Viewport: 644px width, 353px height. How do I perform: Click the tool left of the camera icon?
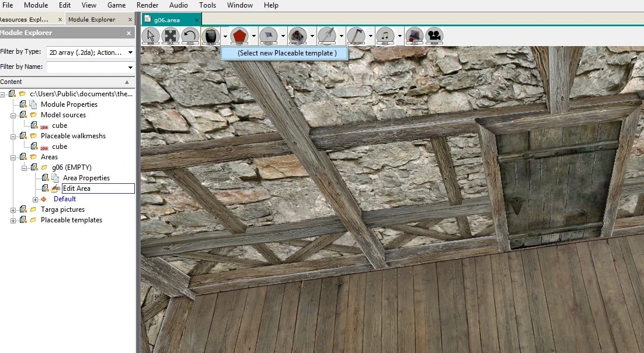coord(414,36)
